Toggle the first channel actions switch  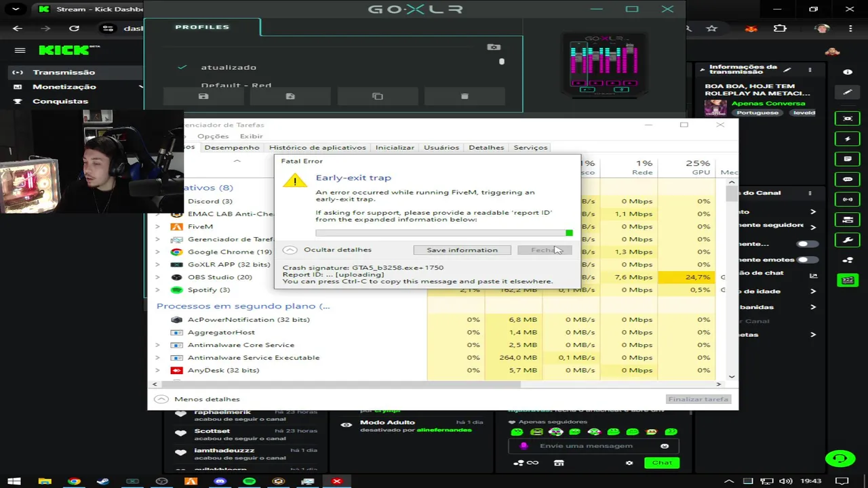(x=806, y=244)
